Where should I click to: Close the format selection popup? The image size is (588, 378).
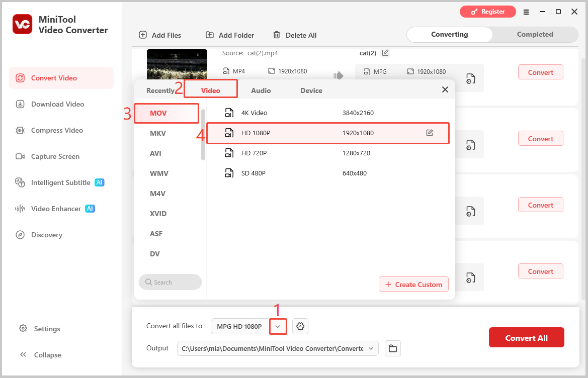[x=445, y=89]
